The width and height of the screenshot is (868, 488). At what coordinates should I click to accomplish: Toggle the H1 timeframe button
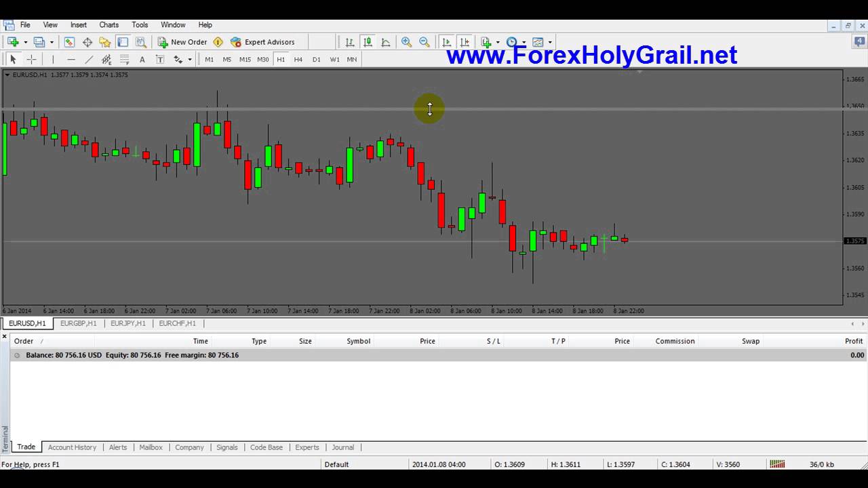pyautogui.click(x=281, y=60)
